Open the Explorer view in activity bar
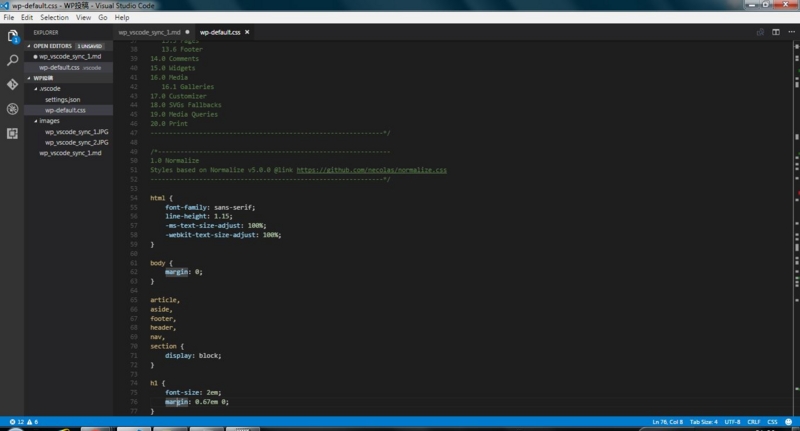The width and height of the screenshot is (800, 431). [x=12, y=36]
